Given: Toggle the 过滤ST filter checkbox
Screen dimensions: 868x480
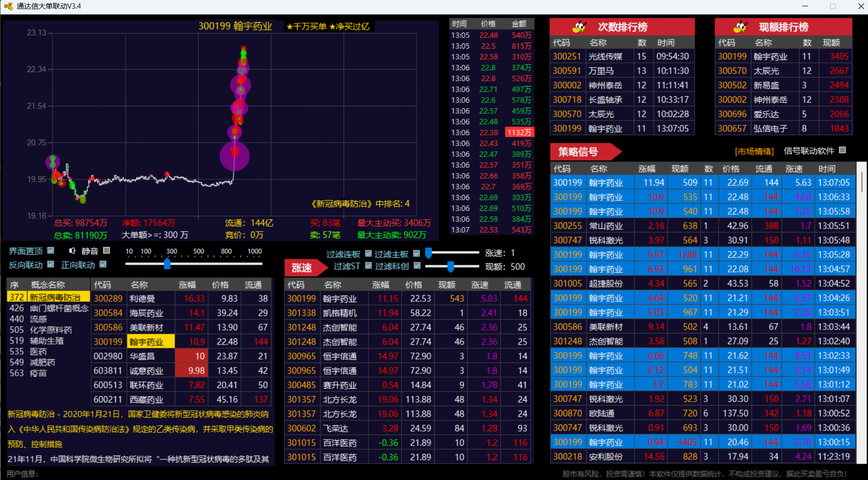Looking at the screenshot, I should click(x=368, y=265).
